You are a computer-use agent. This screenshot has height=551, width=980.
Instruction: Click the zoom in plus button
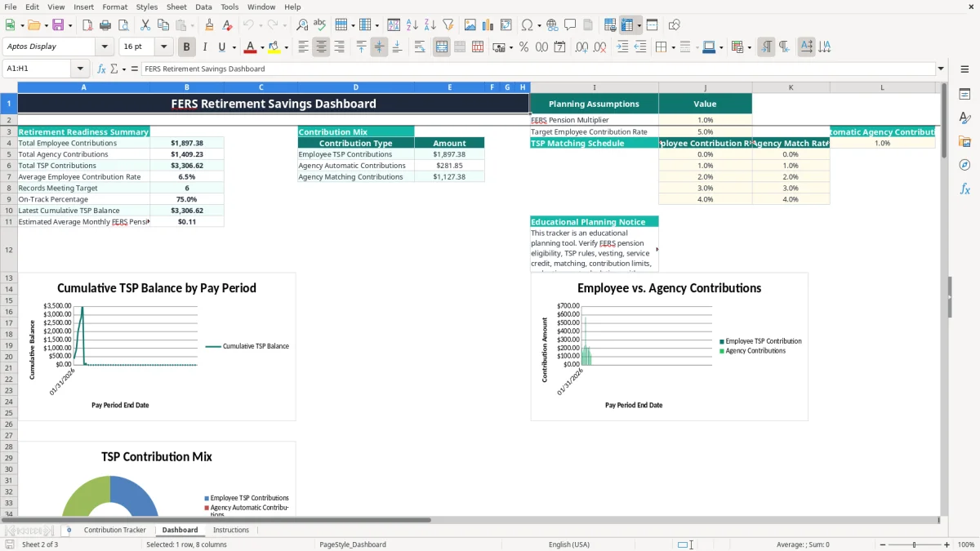coord(947,544)
